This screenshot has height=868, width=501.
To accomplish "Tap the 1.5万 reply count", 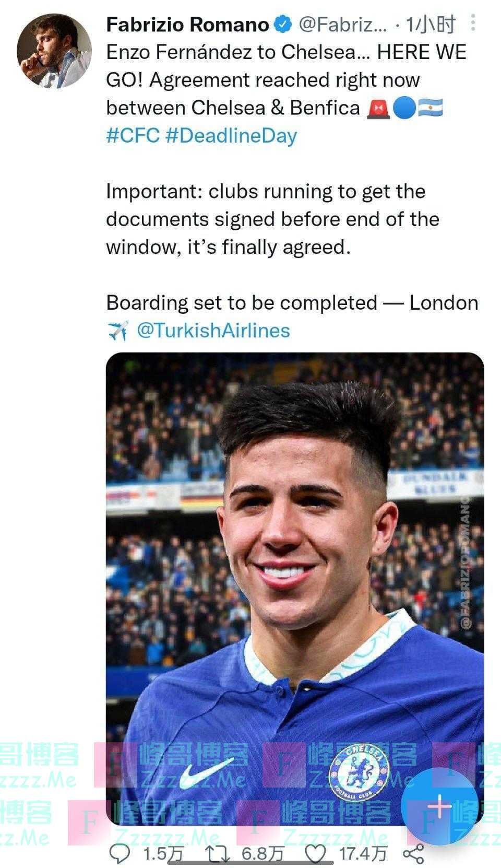I will pos(163,854).
